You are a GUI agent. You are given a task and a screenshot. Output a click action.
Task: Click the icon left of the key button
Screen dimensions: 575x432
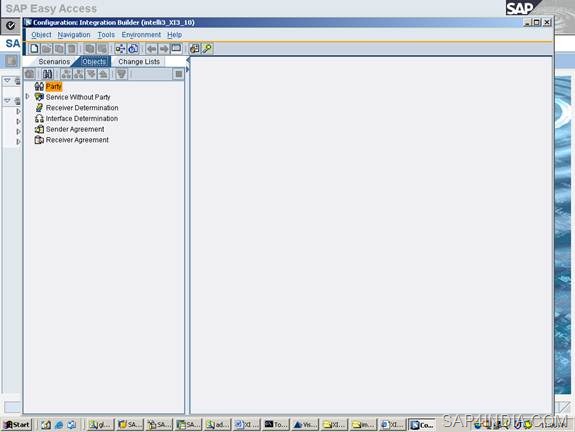pos(194,49)
